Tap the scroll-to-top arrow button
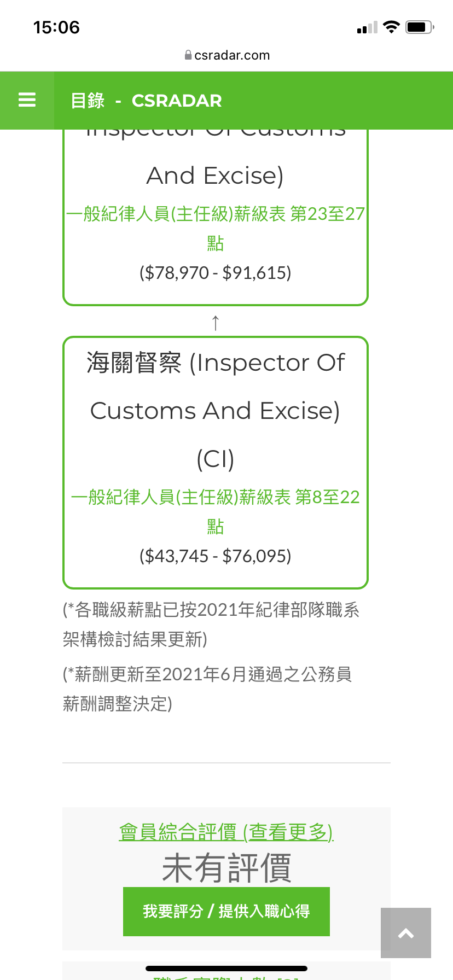This screenshot has width=453, height=980. point(406,933)
